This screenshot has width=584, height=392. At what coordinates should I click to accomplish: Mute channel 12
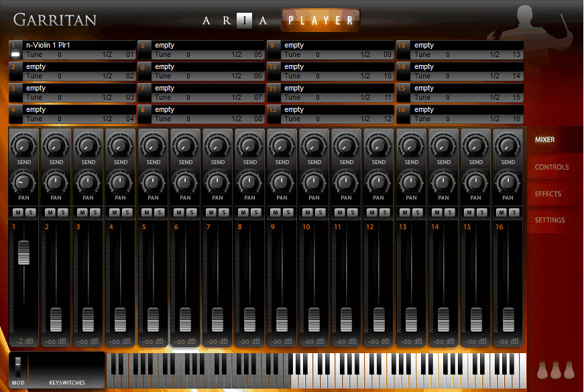pos(371,212)
